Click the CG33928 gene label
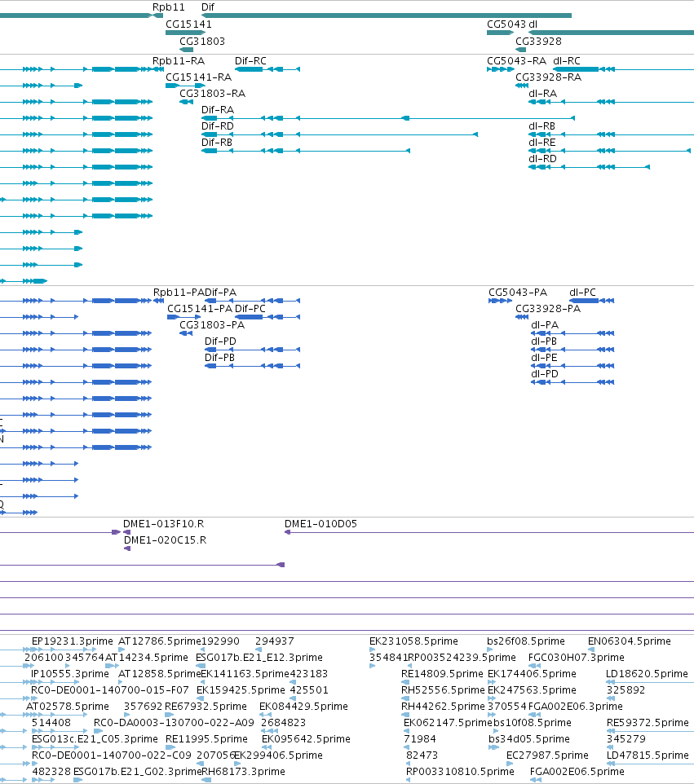This screenshot has height=784, width=694. [538, 41]
